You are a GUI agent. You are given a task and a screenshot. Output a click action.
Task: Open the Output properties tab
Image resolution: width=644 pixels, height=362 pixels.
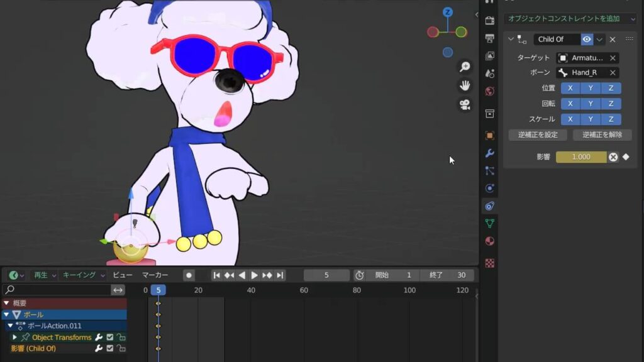click(489, 38)
